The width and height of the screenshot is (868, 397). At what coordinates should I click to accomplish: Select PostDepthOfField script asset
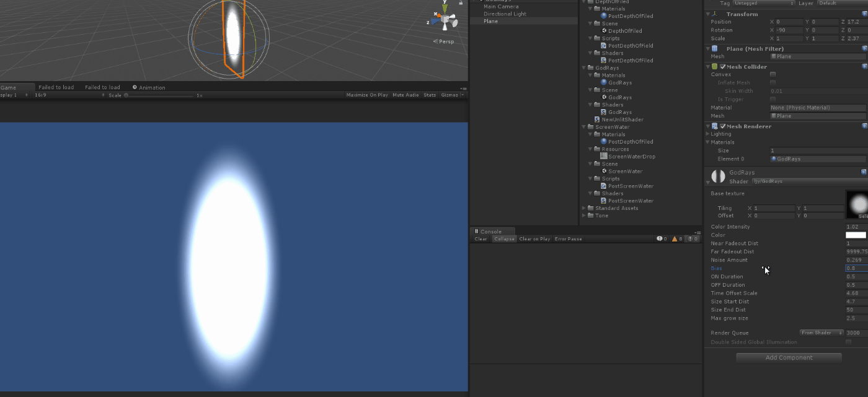point(627,46)
